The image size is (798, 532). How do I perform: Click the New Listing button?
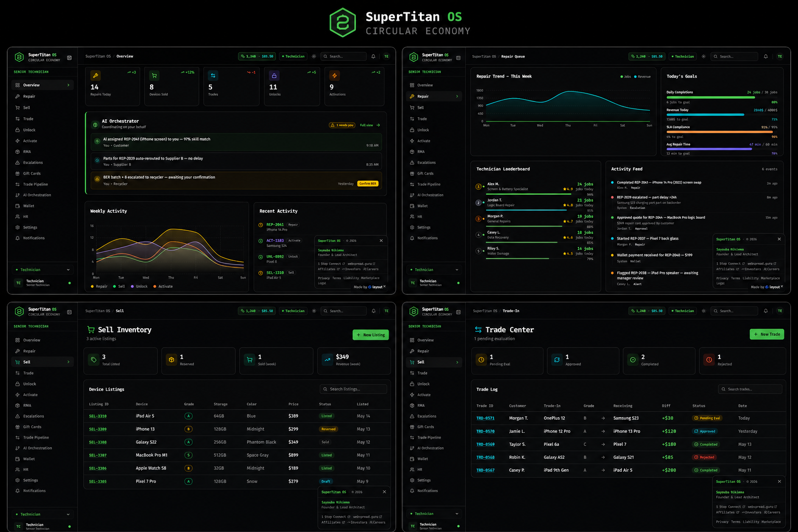(370, 335)
